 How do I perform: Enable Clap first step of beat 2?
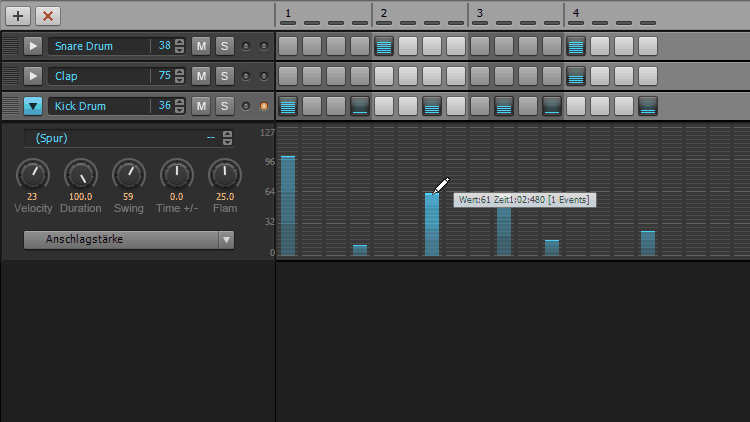pyautogui.click(x=384, y=76)
